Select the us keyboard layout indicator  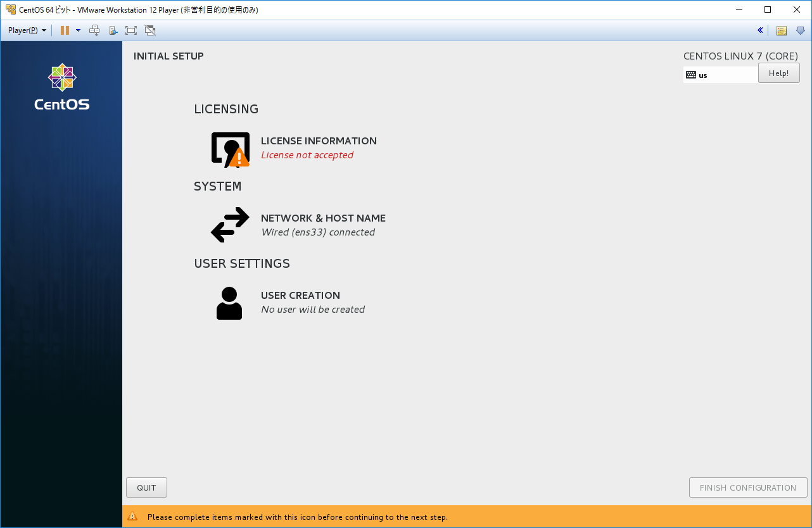[720, 75]
